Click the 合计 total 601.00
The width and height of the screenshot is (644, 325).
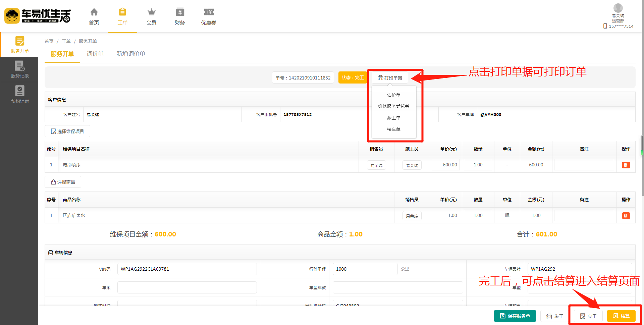click(546, 234)
